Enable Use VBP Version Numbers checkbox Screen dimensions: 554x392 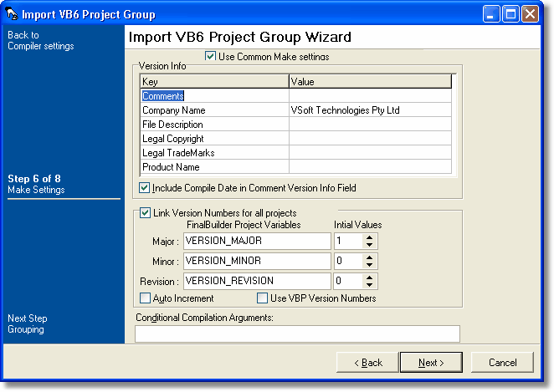pyautogui.click(x=262, y=298)
